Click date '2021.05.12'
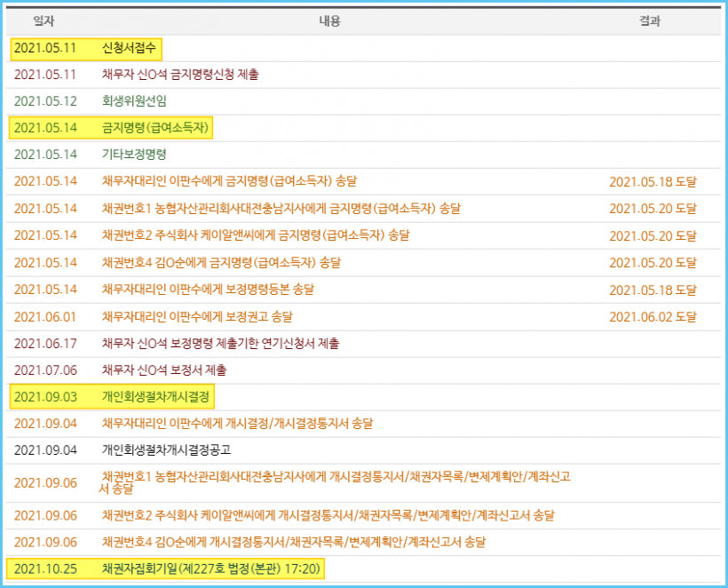This screenshot has width=728, height=588. (x=45, y=100)
